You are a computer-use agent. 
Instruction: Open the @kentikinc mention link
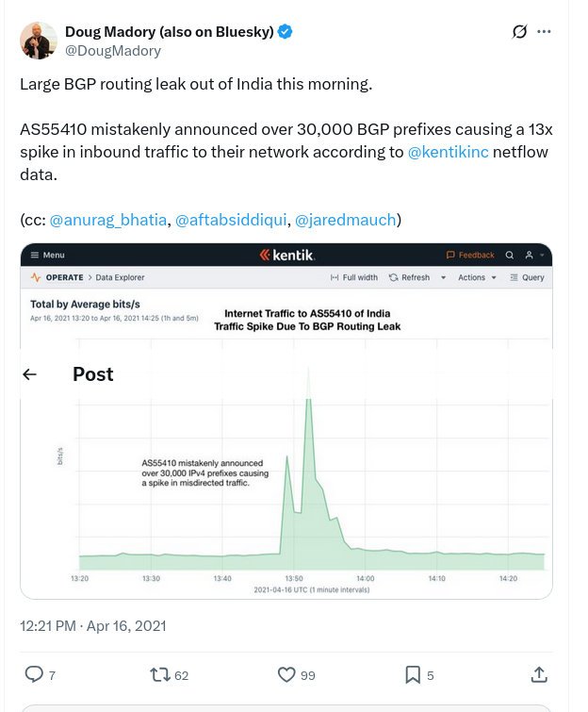coord(448,152)
